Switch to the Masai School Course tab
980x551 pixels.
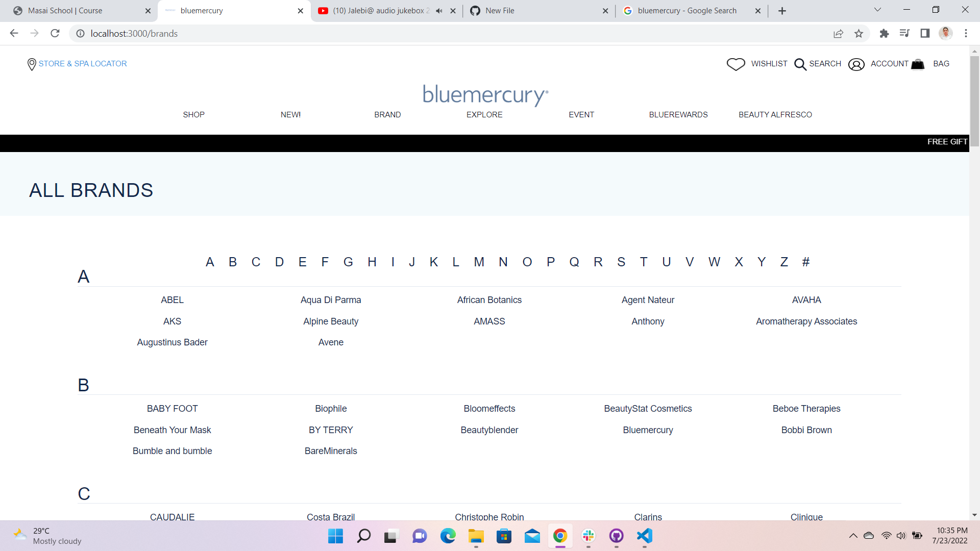pos(66,10)
